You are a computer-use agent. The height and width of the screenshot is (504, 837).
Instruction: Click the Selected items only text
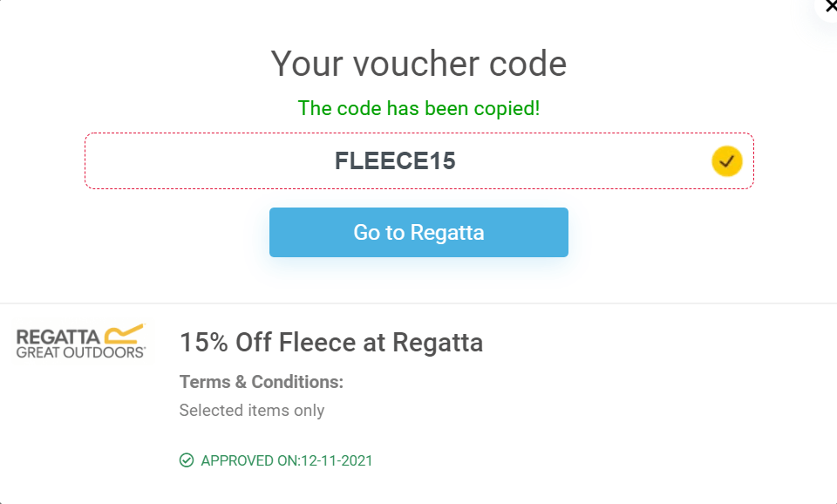252,410
